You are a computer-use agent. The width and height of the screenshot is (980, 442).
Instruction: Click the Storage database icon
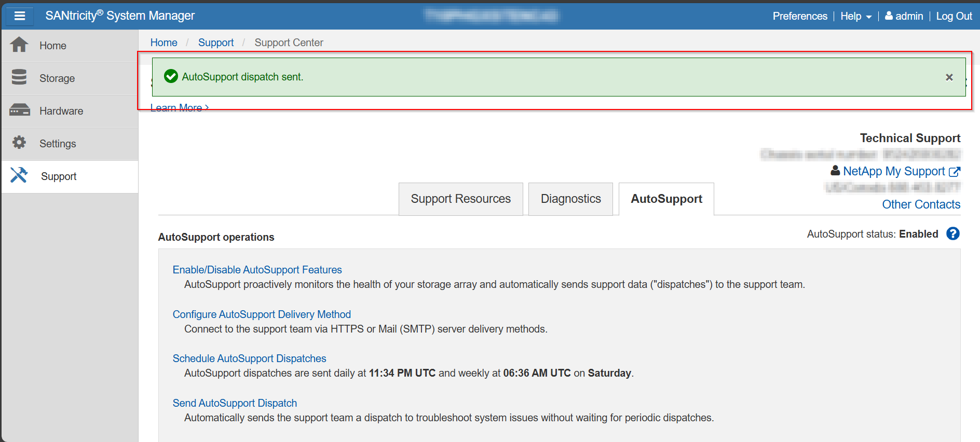[x=19, y=77]
